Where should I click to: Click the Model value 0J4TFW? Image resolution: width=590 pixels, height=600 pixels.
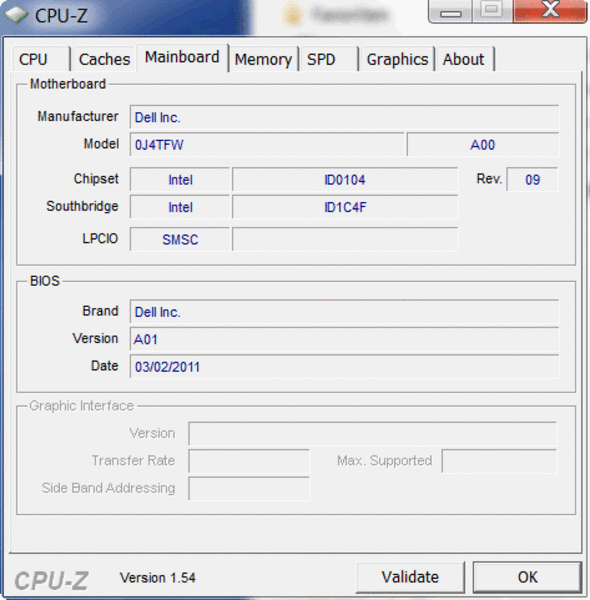coord(267,145)
